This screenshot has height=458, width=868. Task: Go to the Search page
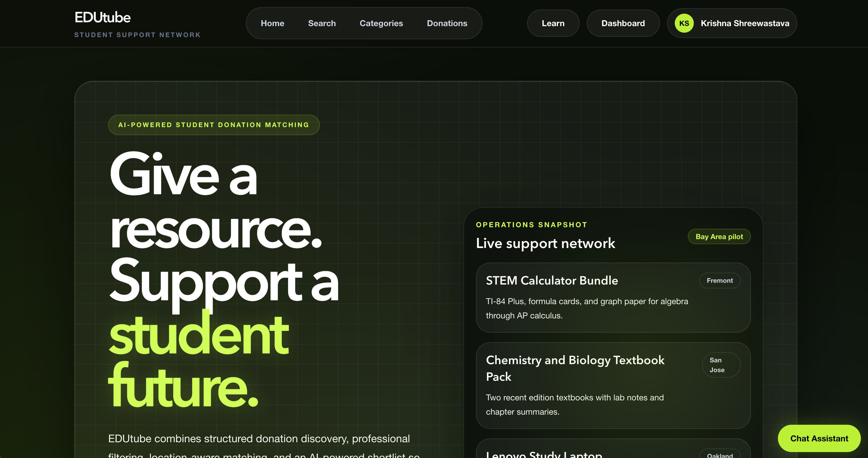pos(321,23)
